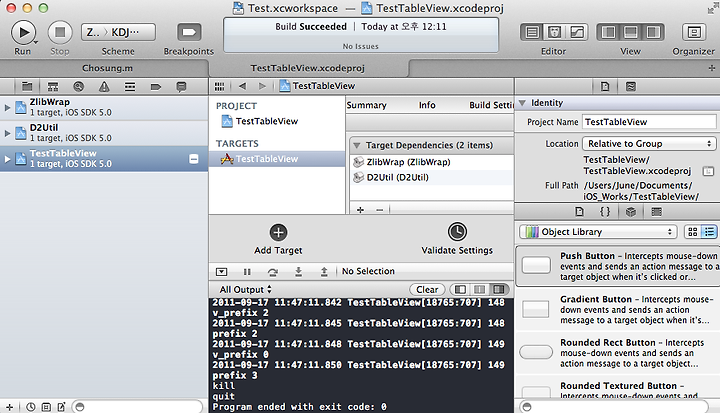Select the D2Util project row

pos(104,133)
